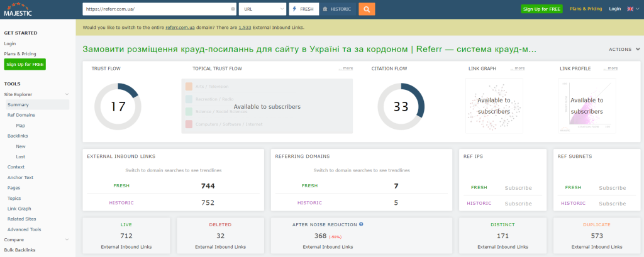Open the Link Graph thumbnail
Viewport: 644px width, 257px height.
493,105
